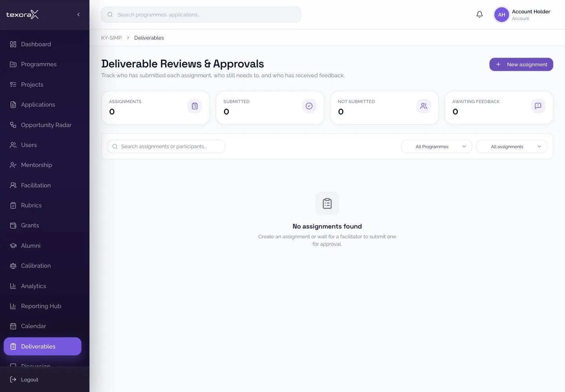Click the "SUBMITTED" card label
Image resolution: width=565 pixels, height=392 pixels.
[x=236, y=102]
